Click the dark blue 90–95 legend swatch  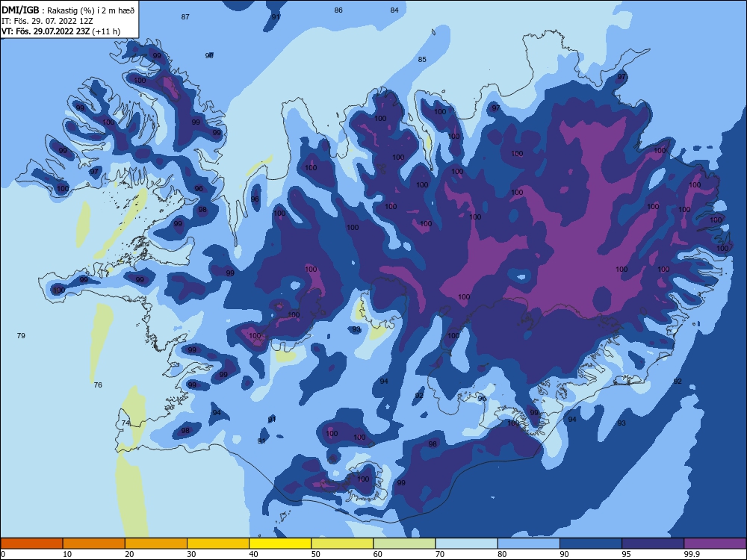591,544
